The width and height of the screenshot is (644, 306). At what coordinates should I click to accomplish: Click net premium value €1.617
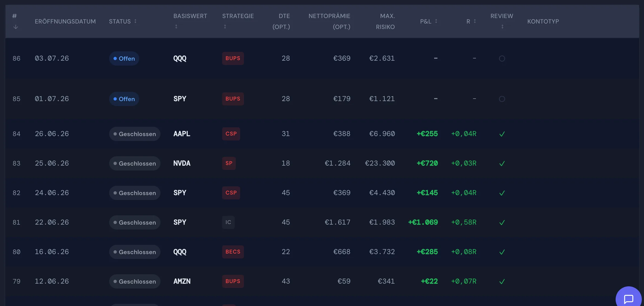tap(338, 222)
